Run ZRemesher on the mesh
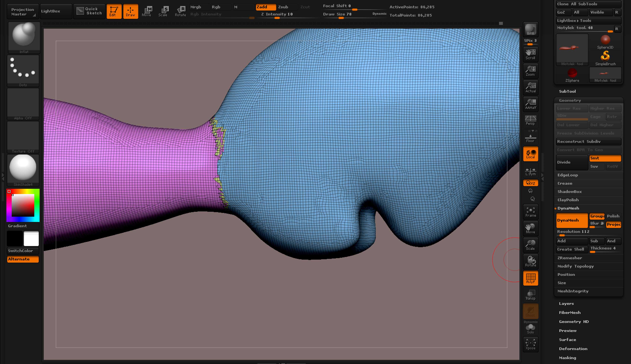631x364 pixels. [570, 258]
